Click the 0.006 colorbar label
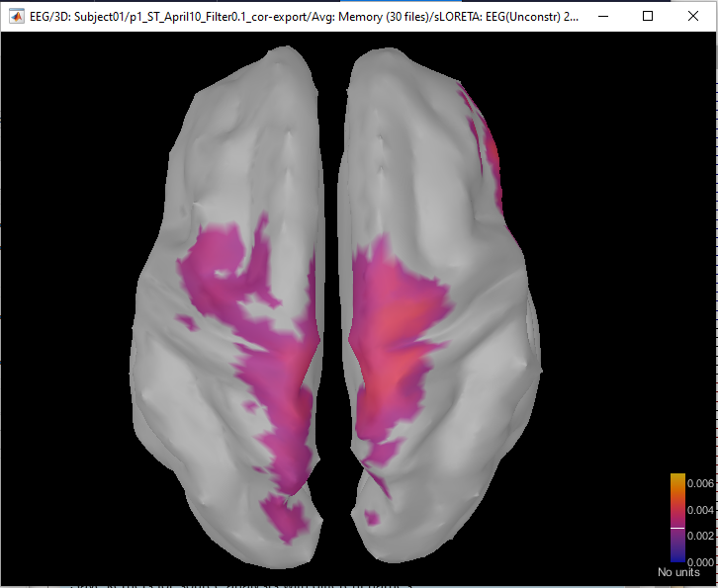Viewport: 718px width, 588px height. coord(700,483)
